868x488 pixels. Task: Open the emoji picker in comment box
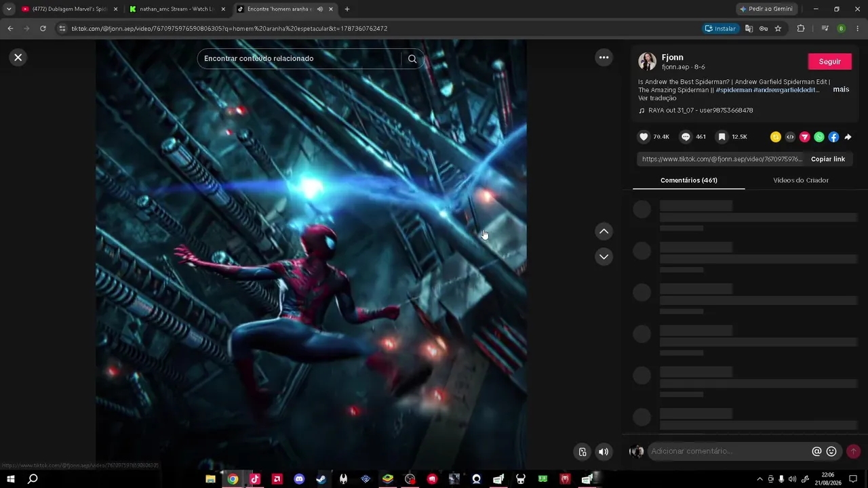point(831,451)
